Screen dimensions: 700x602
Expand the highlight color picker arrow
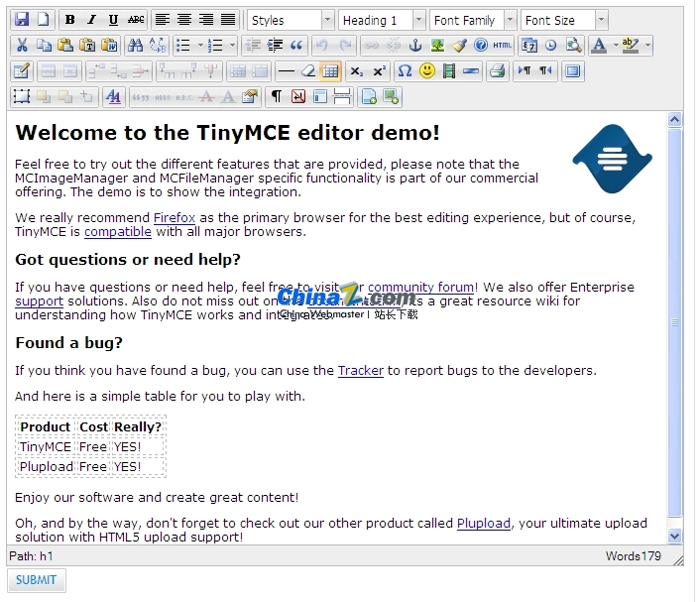(x=647, y=45)
